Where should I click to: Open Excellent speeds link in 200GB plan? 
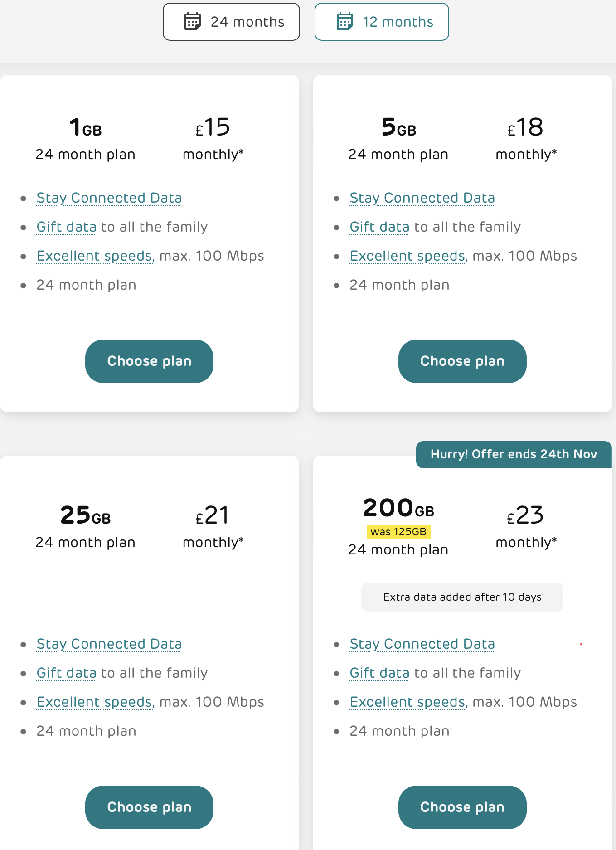tap(408, 702)
